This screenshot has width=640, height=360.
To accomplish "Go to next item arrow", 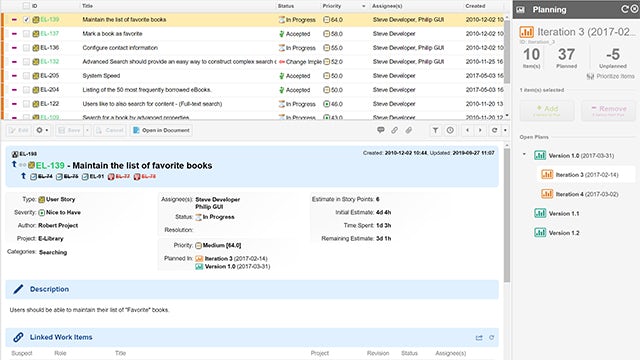I will (480, 130).
